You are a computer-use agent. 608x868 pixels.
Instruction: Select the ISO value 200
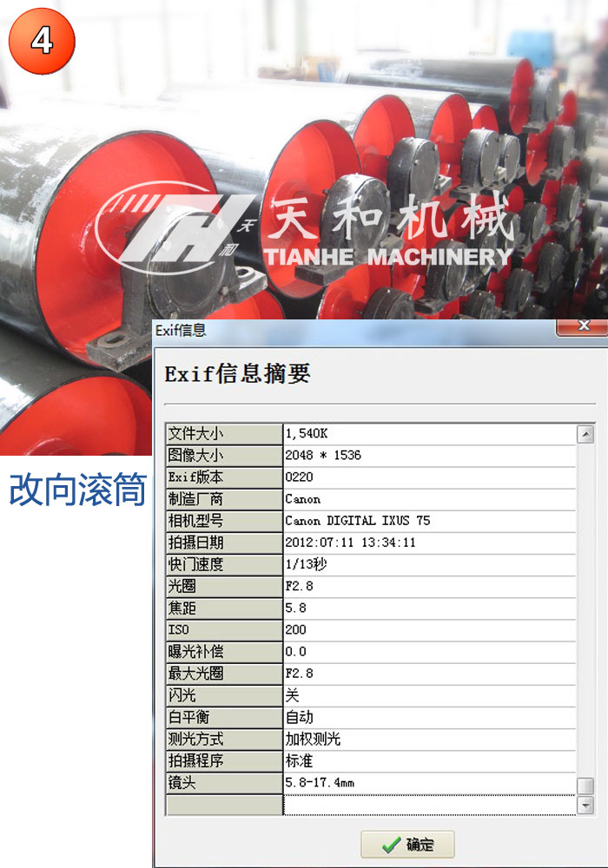(x=295, y=629)
